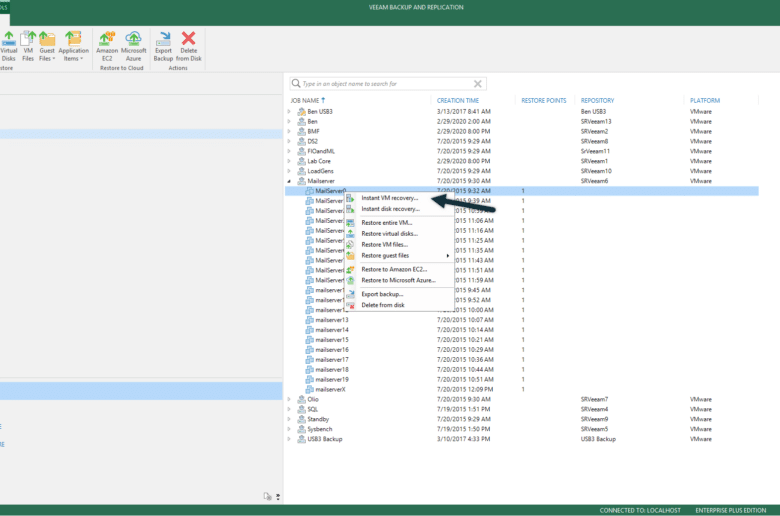Image resolution: width=780 pixels, height=516 pixels.
Task: Click the Amazon EC2 restore icon
Action: coord(107,38)
